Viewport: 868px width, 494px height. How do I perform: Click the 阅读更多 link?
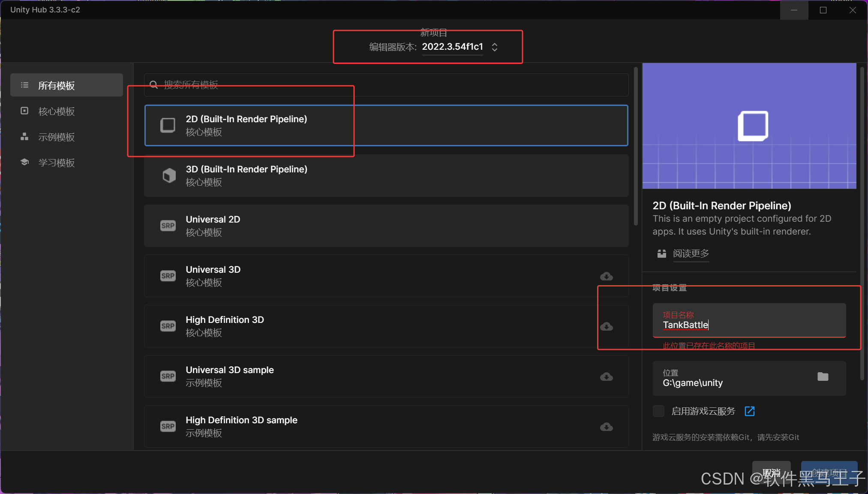(x=691, y=253)
